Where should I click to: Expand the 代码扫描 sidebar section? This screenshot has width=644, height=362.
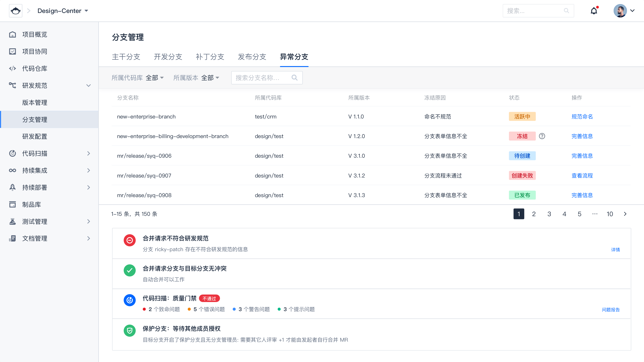88,153
